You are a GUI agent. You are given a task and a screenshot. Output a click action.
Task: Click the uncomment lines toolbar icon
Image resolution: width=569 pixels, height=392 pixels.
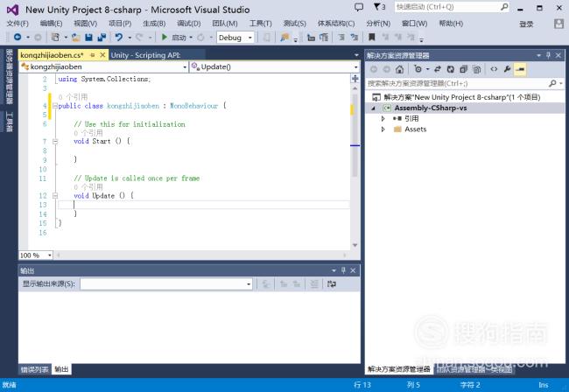(x=354, y=37)
